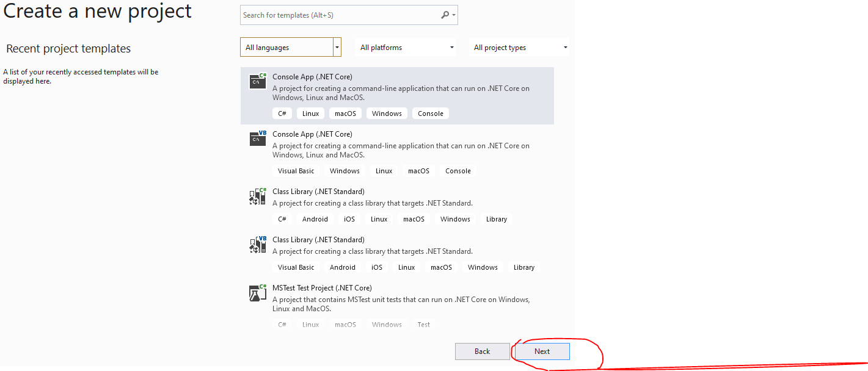Click the Recent project templates heading
The height and width of the screenshot is (371, 868).
[x=68, y=49]
